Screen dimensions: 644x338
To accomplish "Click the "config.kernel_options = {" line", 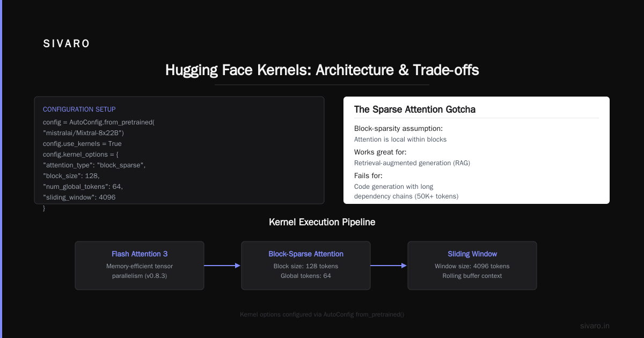I will [81, 155].
